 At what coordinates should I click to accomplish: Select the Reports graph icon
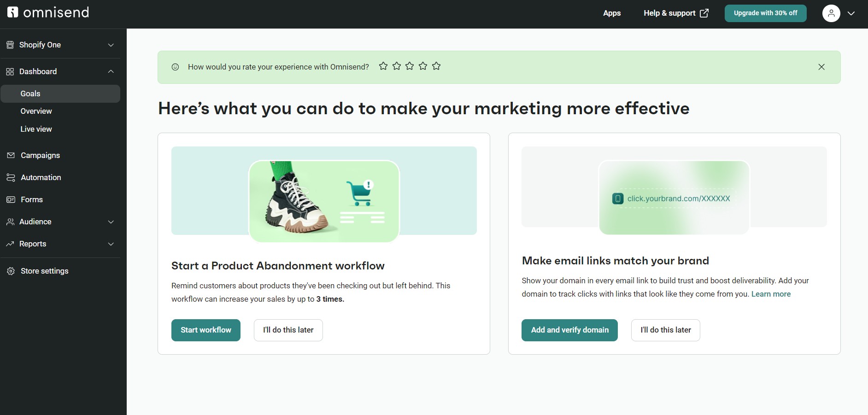pyautogui.click(x=10, y=244)
